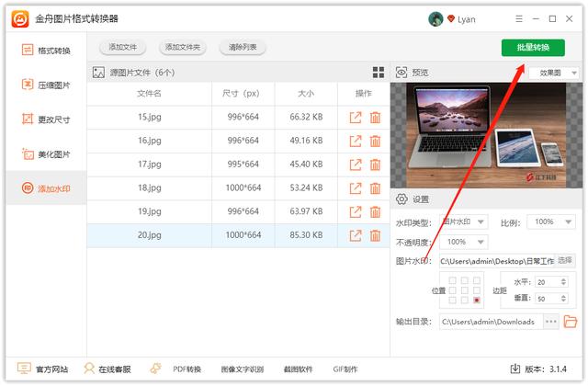
Task: Click 添加文件 button
Action: 122,47
